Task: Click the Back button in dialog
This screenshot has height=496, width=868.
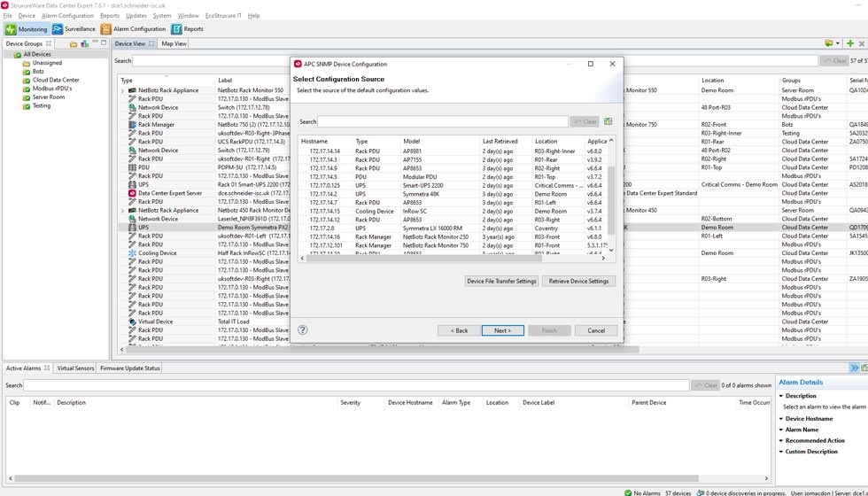Action: (459, 330)
